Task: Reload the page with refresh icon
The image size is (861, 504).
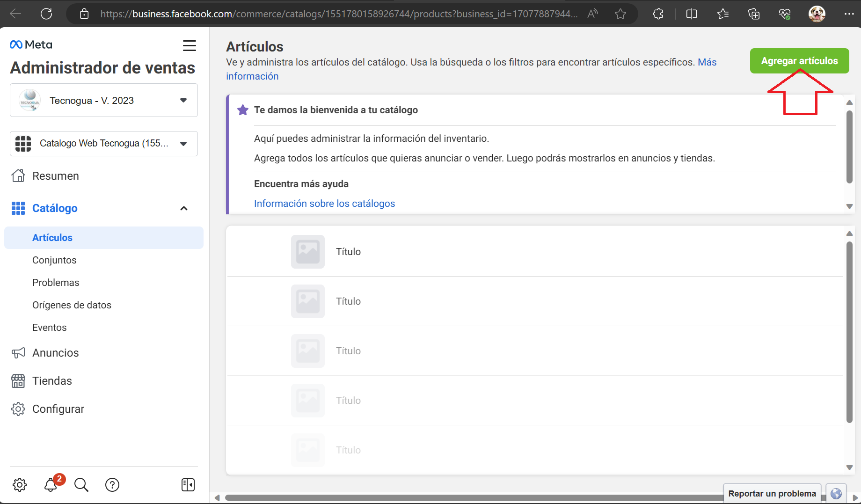Action: tap(46, 14)
